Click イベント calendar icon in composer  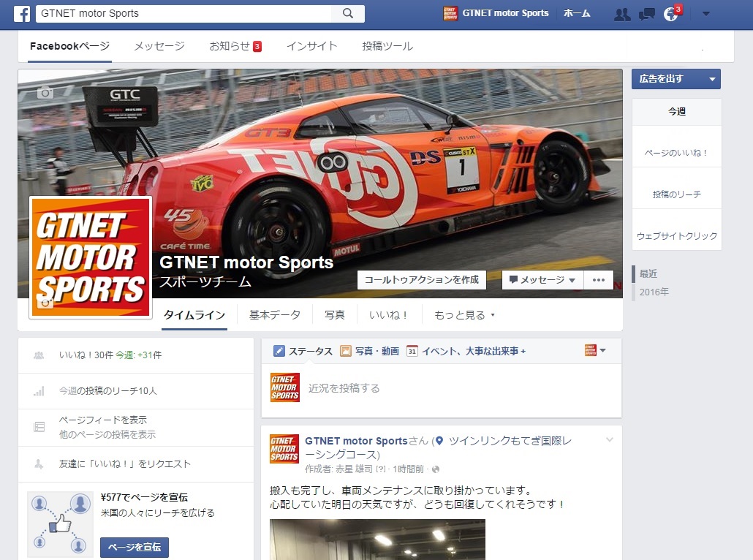click(412, 351)
